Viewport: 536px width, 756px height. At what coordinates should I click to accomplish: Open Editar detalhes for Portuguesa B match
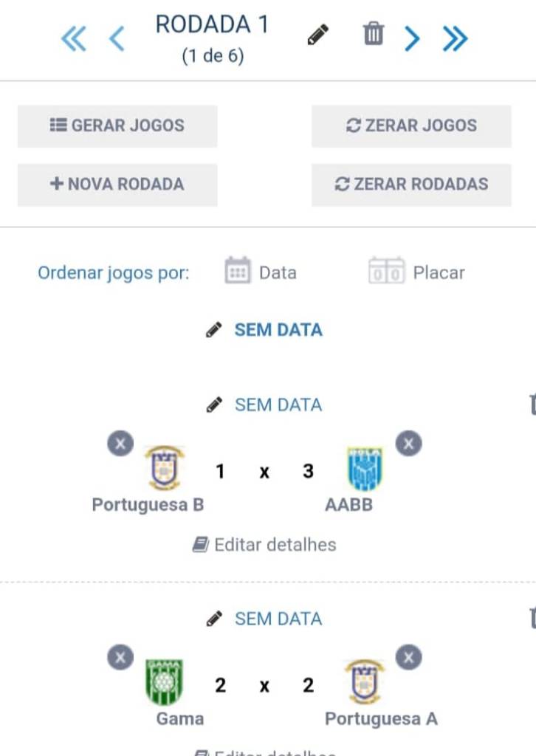[x=264, y=545]
